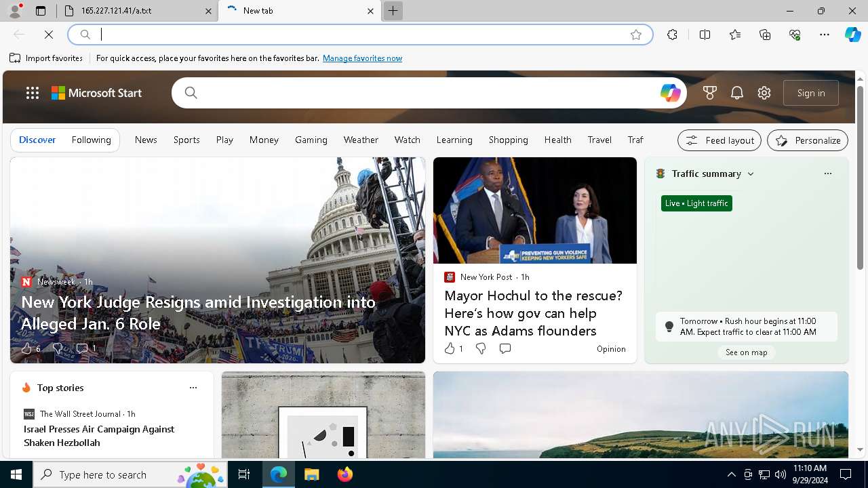
Task: Open the Watch category
Action: tap(408, 140)
